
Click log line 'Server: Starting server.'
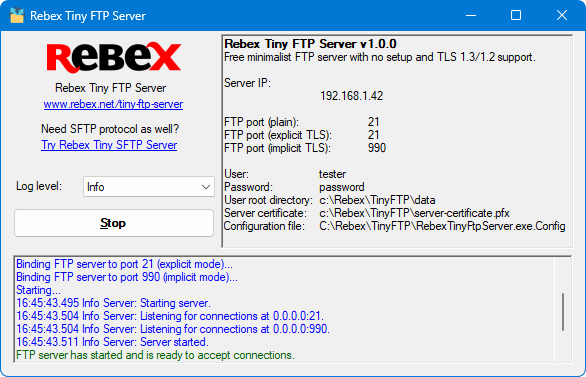point(114,303)
